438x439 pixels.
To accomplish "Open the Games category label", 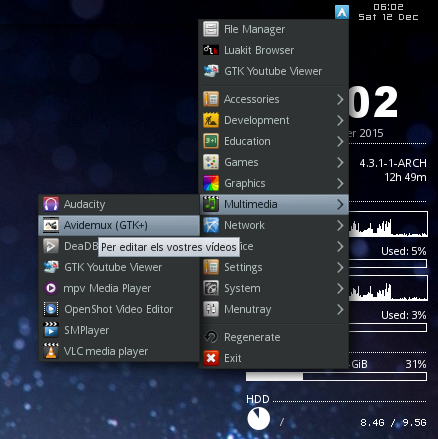I will point(241,162).
